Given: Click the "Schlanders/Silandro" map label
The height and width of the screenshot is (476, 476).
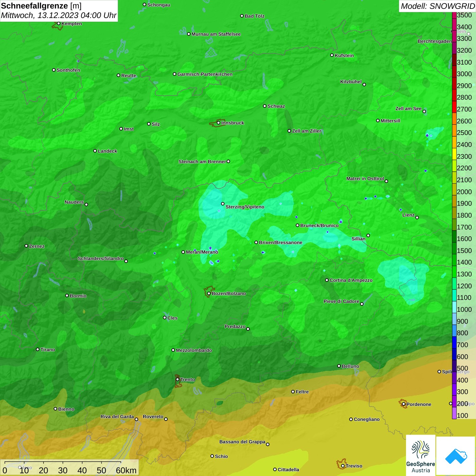Looking at the screenshot, I should click(101, 258).
